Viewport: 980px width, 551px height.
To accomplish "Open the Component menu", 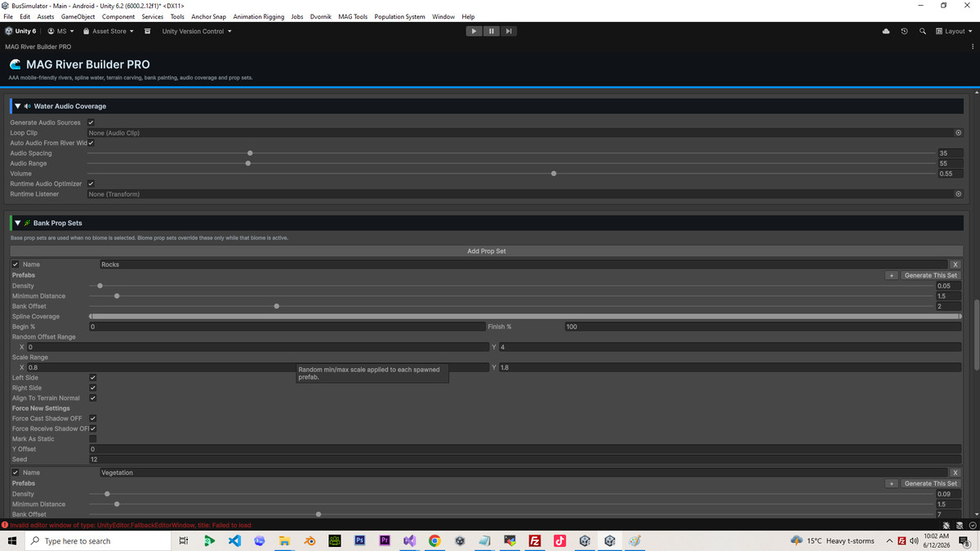I will [x=118, y=16].
